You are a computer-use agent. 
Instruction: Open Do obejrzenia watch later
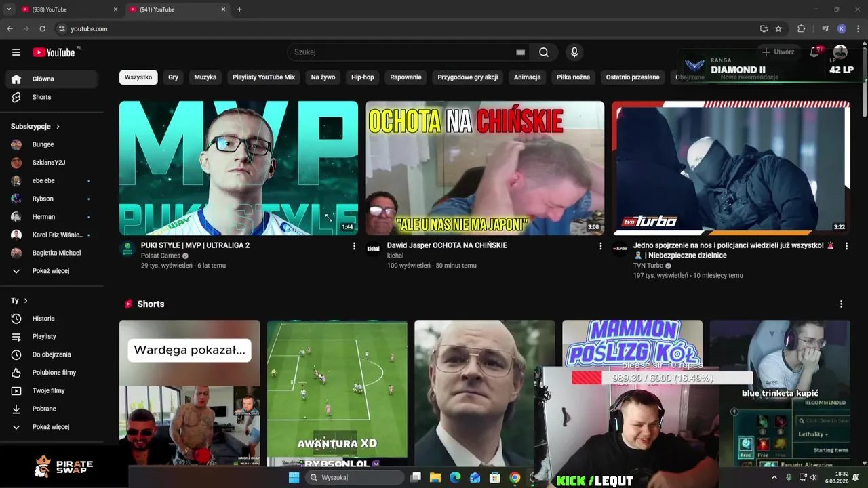pos(52,354)
